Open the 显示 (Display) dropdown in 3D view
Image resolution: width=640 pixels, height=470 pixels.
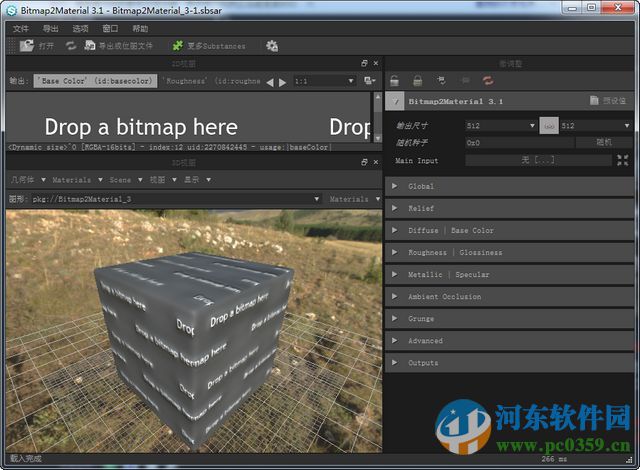point(197,180)
